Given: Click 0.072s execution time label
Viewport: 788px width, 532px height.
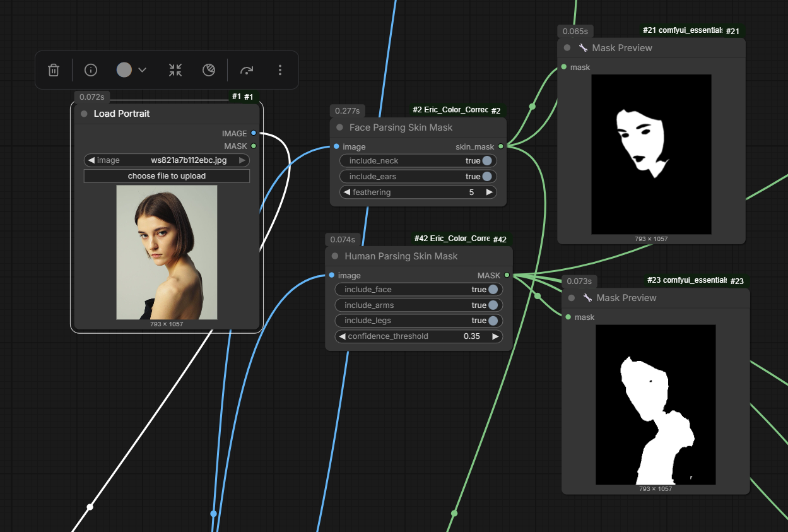Looking at the screenshot, I should tap(92, 97).
